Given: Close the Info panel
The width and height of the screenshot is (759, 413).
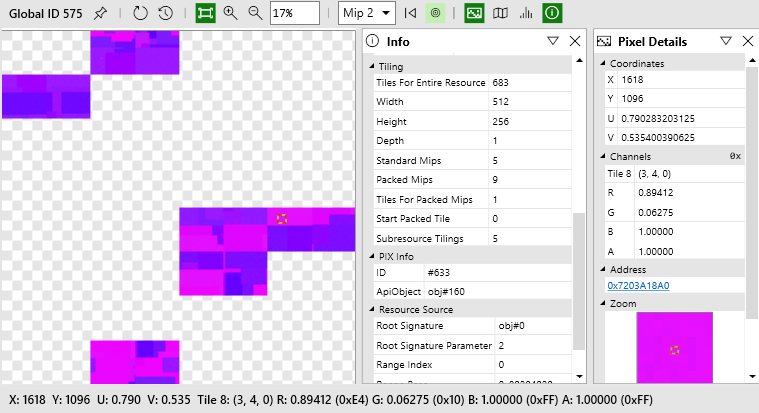Looking at the screenshot, I should pos(575,41).
